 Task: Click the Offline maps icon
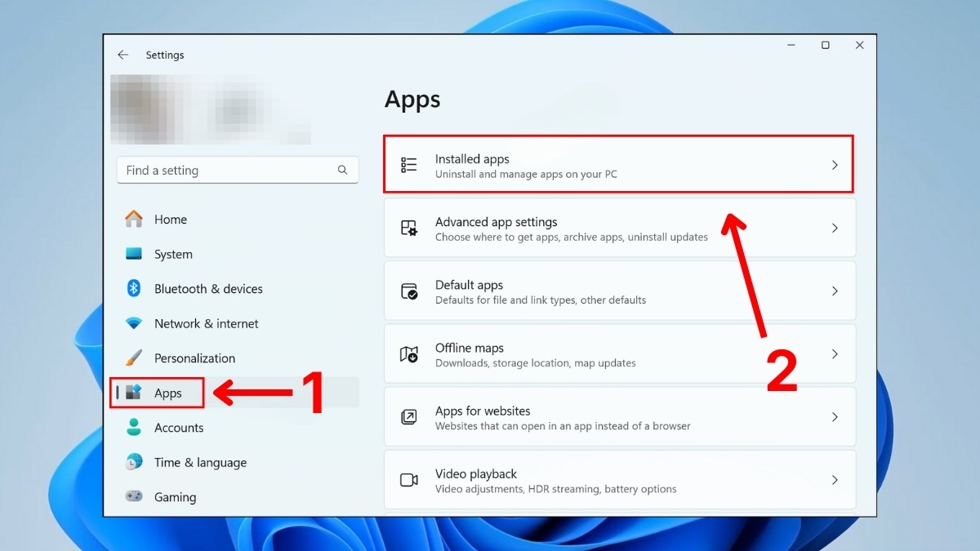click(408, 353)
